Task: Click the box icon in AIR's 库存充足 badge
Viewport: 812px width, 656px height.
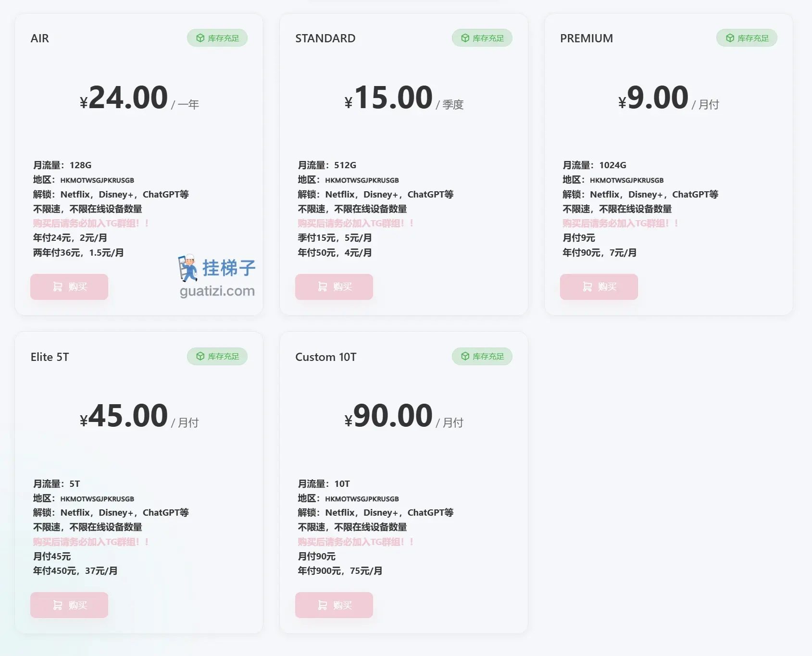Action: pos(200,37)
